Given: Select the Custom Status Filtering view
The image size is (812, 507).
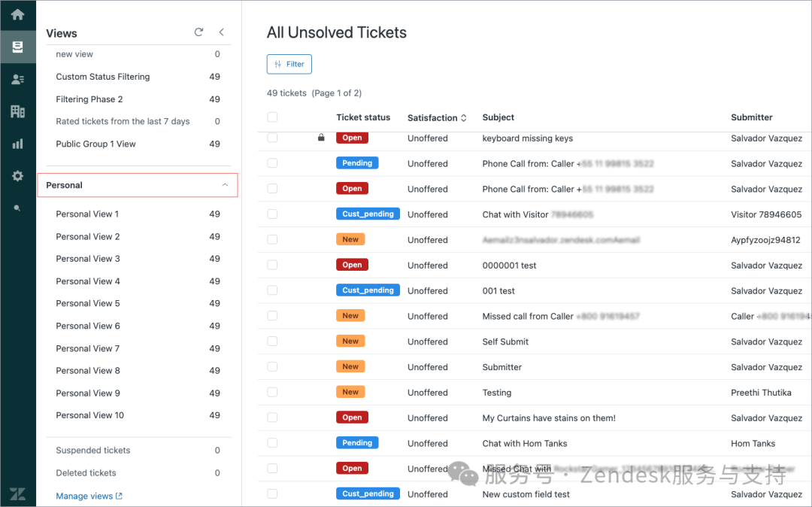Looking at the screenshot, I should (102, 77).
